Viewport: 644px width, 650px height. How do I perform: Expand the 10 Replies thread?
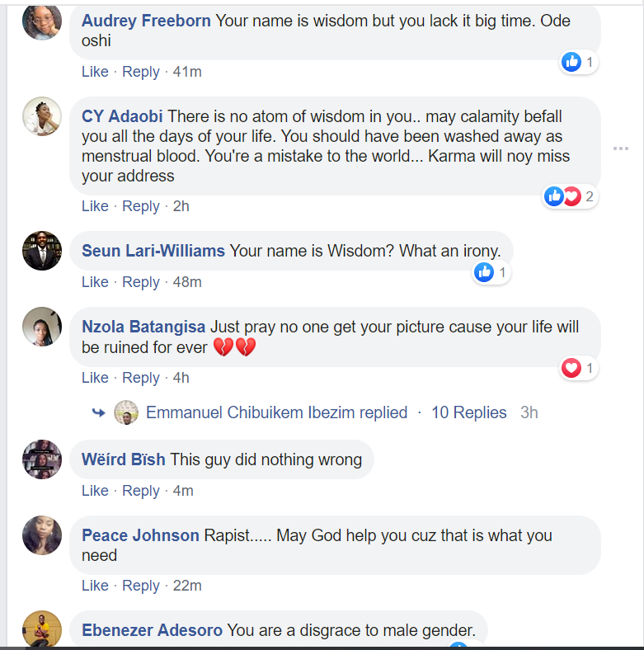(x=469, y=412)
